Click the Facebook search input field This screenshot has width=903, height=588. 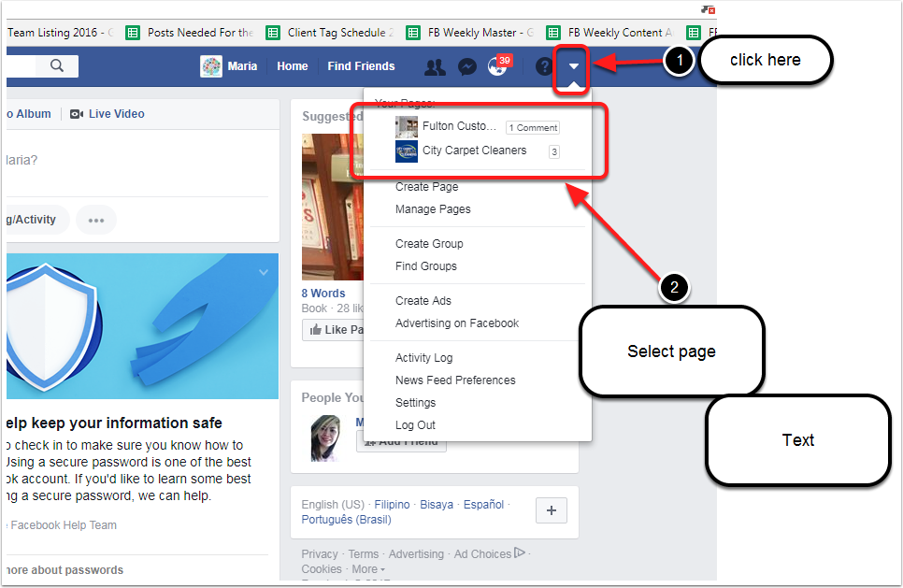[21, 66]
